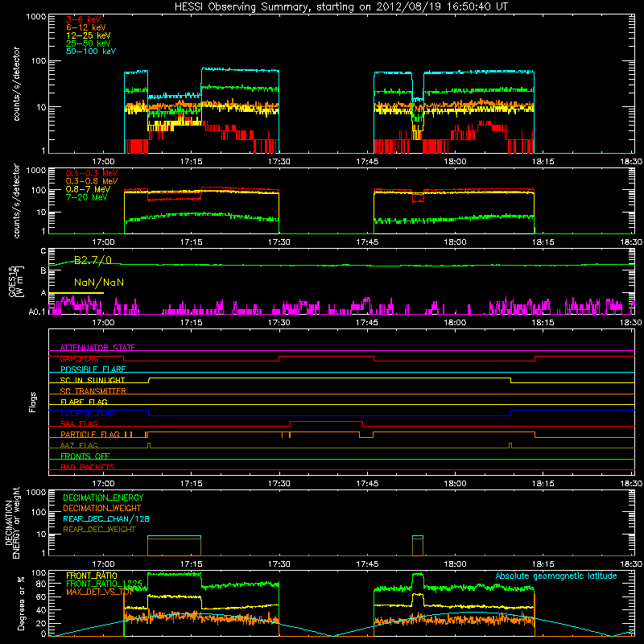Click the Flags axis title
Viewport: 644px width, 644px height.
point(33,402)
